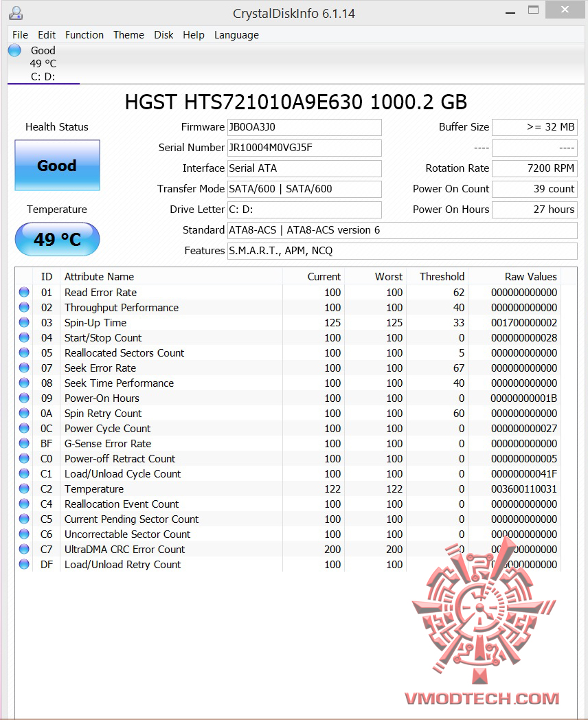588x720 pixels.
Task: Click the Standard field ATA8-ACS
Action: [402, 230]
